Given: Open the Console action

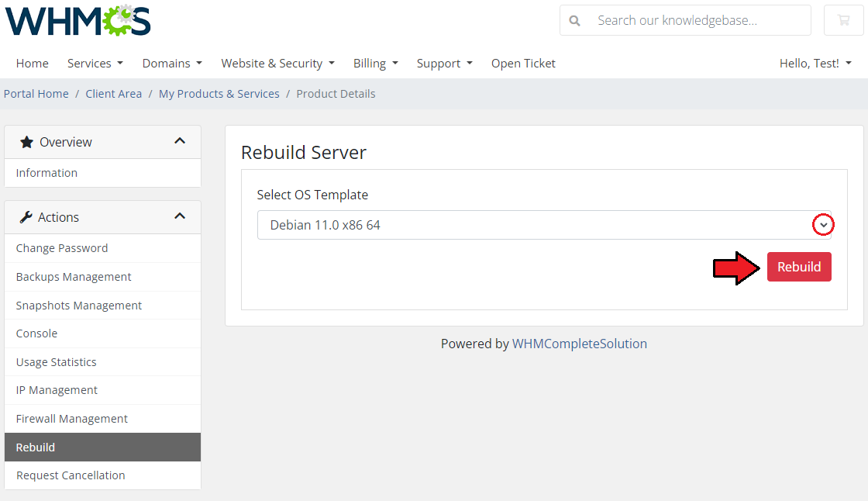Looking at the screenshot, I should point(102,333).
